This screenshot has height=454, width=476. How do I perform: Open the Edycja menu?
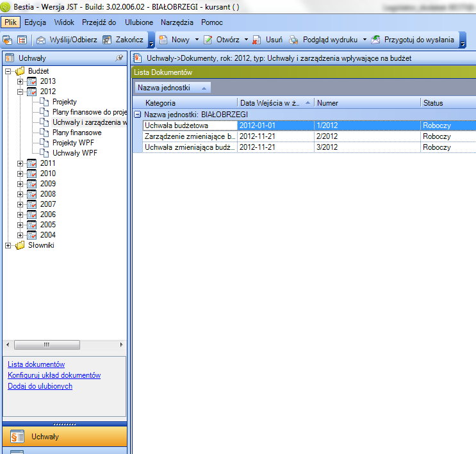[35, 22]
